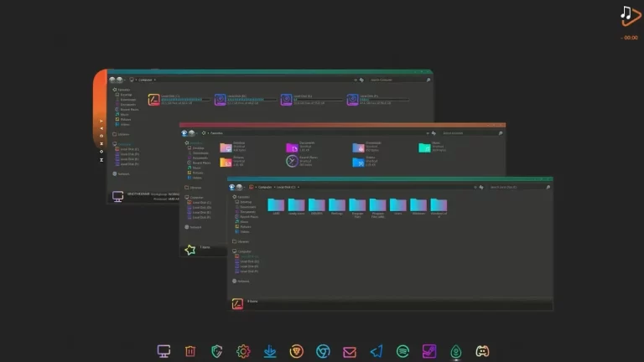Go forward in the Local Disk (C:) window

239,187
